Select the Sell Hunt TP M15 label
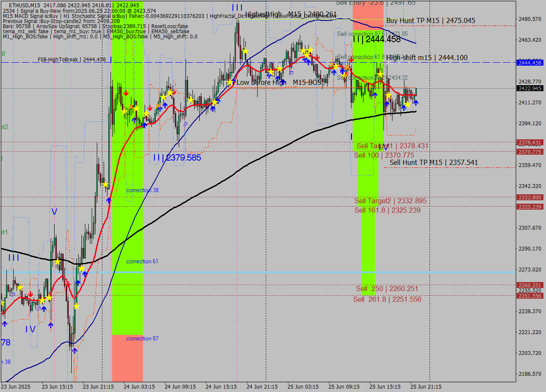 coord(433,162)
